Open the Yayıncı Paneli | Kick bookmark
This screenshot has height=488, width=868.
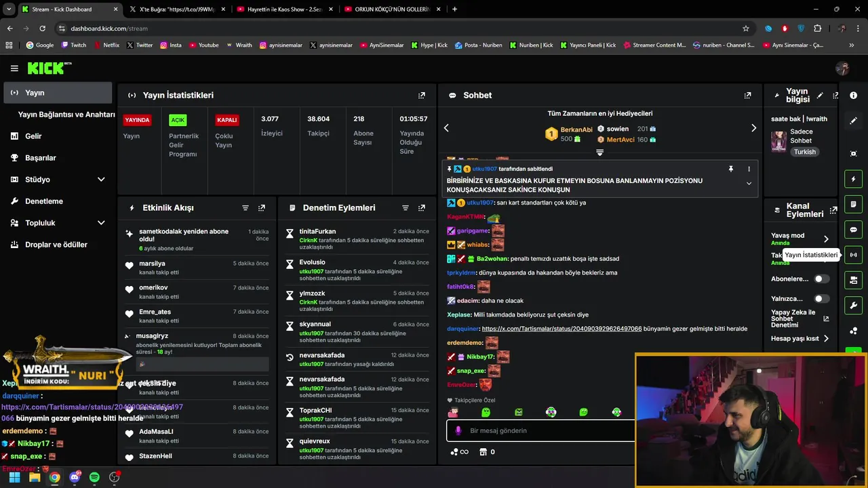589,45
